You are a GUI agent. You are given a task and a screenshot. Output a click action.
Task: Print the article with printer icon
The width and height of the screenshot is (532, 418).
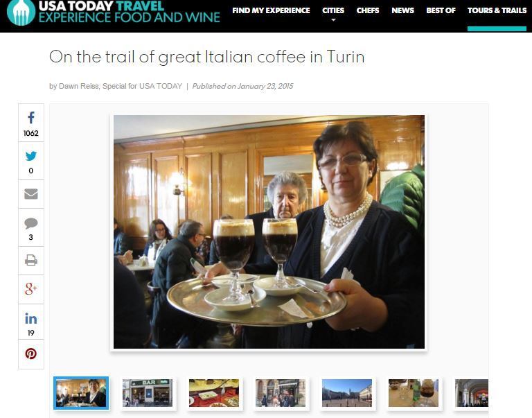pyautogui.click(x=31, y=260)
